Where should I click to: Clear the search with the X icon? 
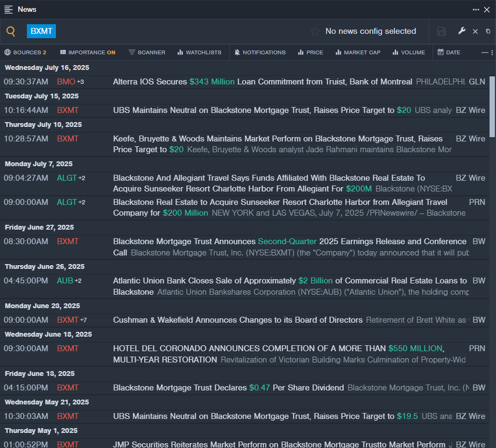pyautogui.click(x=475, y=31)
